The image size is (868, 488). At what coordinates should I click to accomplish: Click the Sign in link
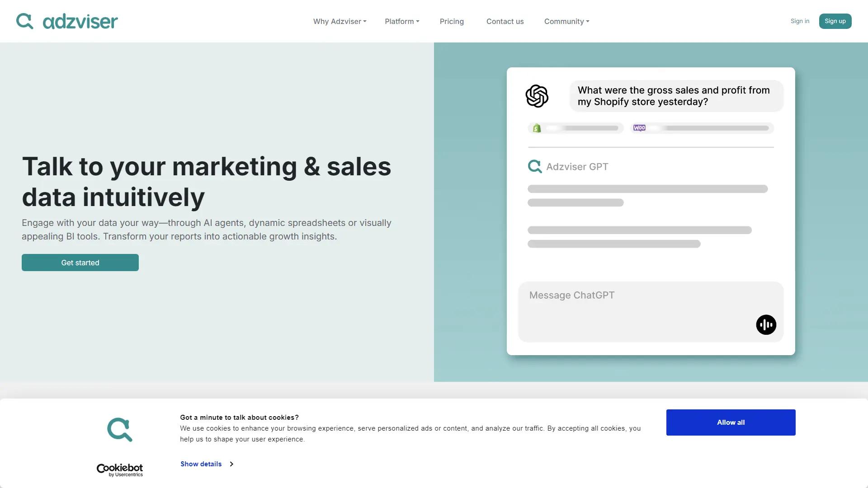tap(800, 21)
